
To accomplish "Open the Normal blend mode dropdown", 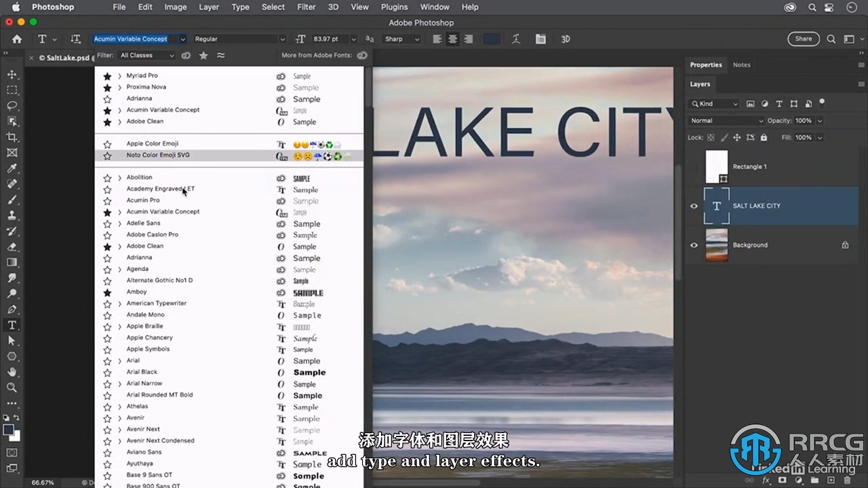I will pyautogui.click(x=726, y=121).
